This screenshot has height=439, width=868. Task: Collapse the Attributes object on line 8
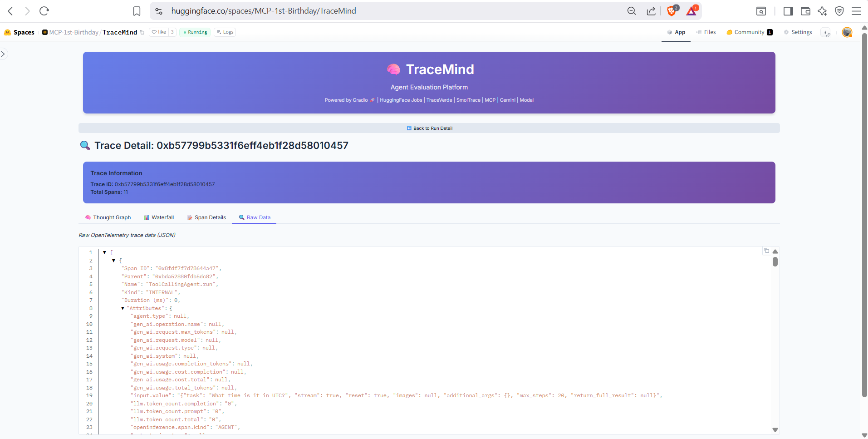pyautogui.click(x=123, y=308)
